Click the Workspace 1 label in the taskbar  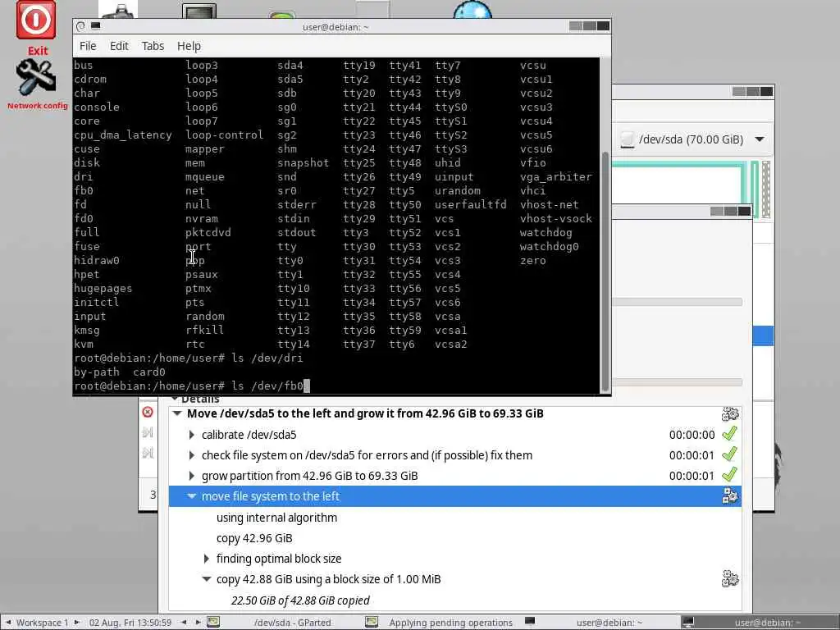click(x=43, y=623)
